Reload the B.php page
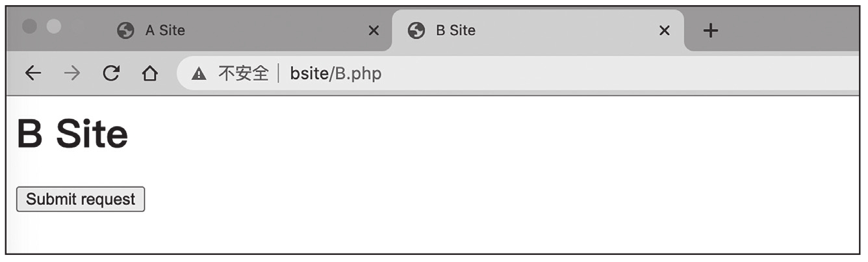Screen dimensions: 868x262 click(111, 73)
